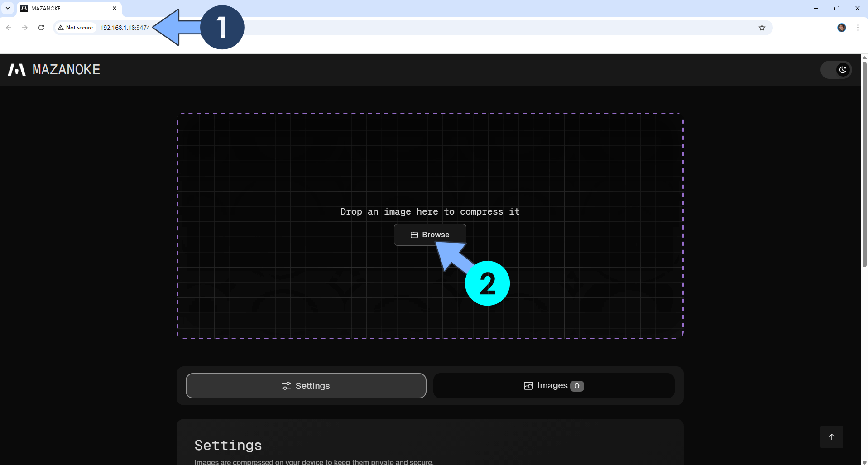Click the browser forward arrow
The width and height of the screenshot is (868, 465).
[x=25, y=28]
